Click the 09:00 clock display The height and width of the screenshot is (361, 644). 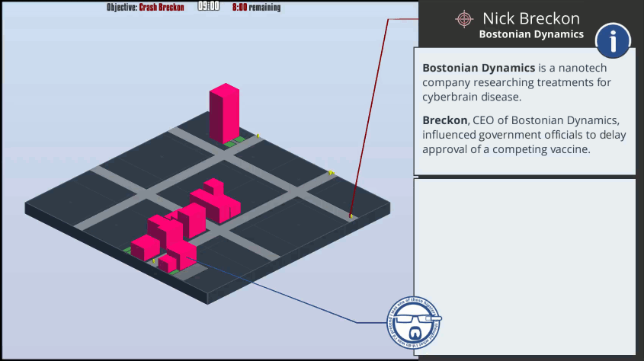(x=208, y=7)
